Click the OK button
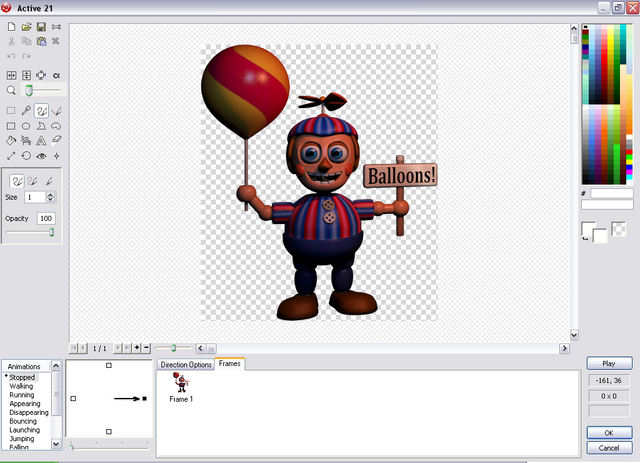Screen dimensions: 640x463 point(609,433)
